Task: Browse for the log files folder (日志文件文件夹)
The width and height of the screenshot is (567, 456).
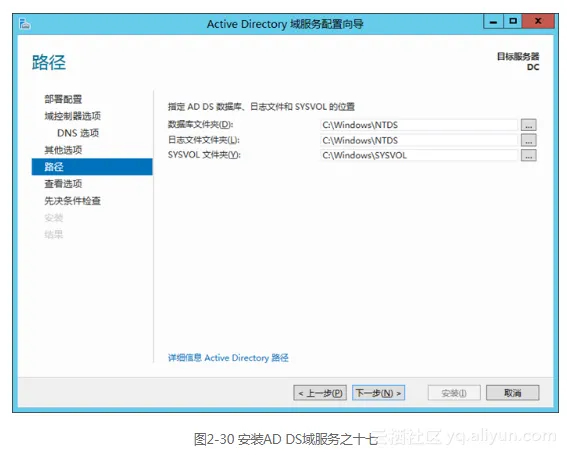Action: tap(528, 140)
